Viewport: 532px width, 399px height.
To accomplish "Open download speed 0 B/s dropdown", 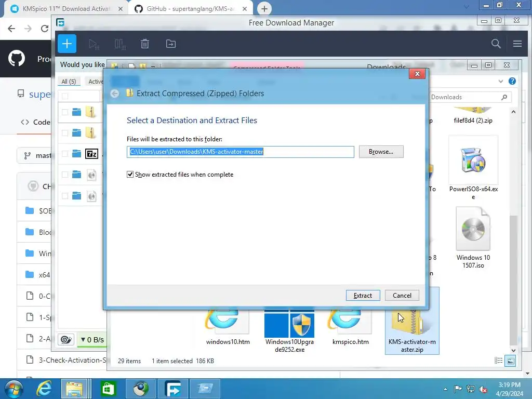I will coord(92,340).
